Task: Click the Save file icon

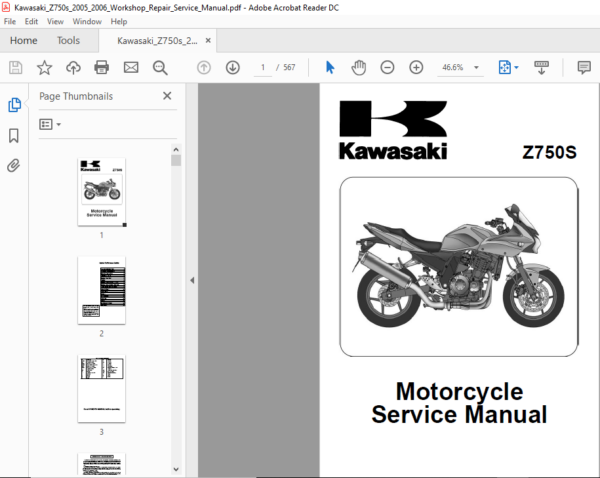Action: tap(16, 68)
